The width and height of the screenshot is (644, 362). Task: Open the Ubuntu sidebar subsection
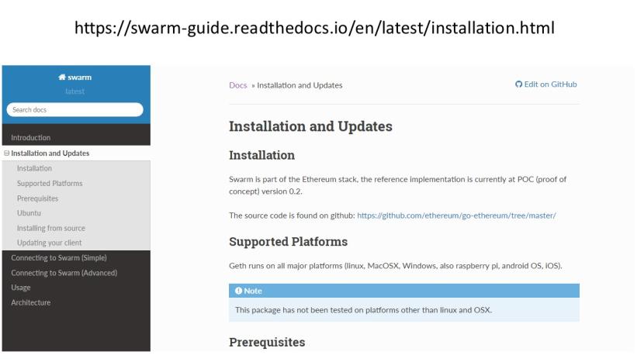[x=29, y=212]
